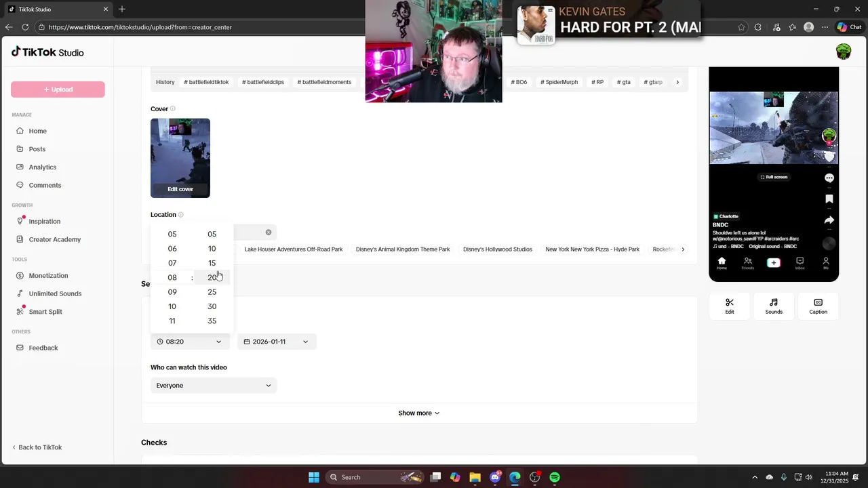This screenshot has width=868, height=488.
Task: Select hour 07 in time picker
Action: point(172,263)
